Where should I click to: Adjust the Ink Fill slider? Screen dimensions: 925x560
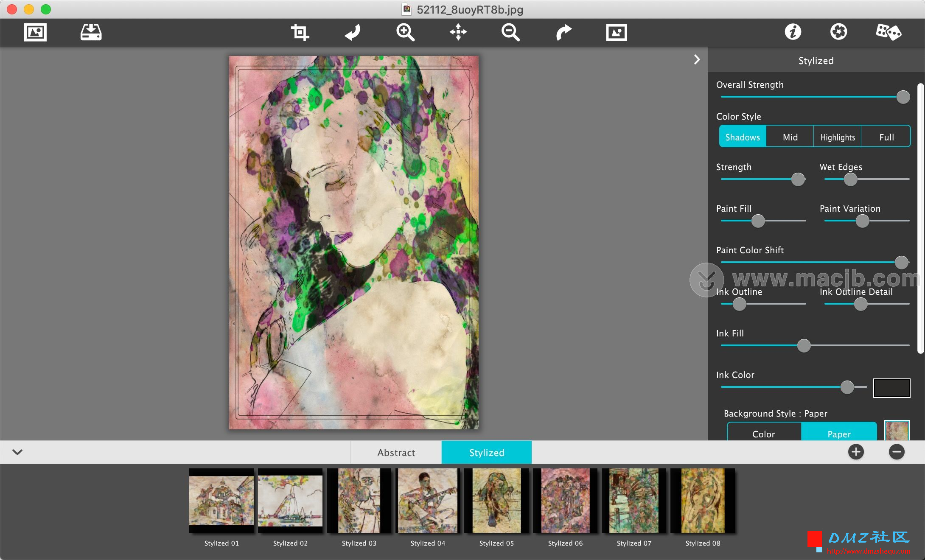click(804, 345)
